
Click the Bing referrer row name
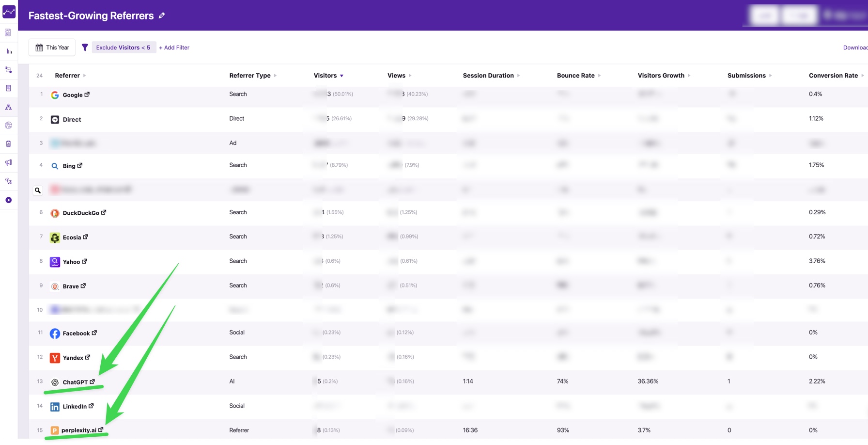(69, 166)
